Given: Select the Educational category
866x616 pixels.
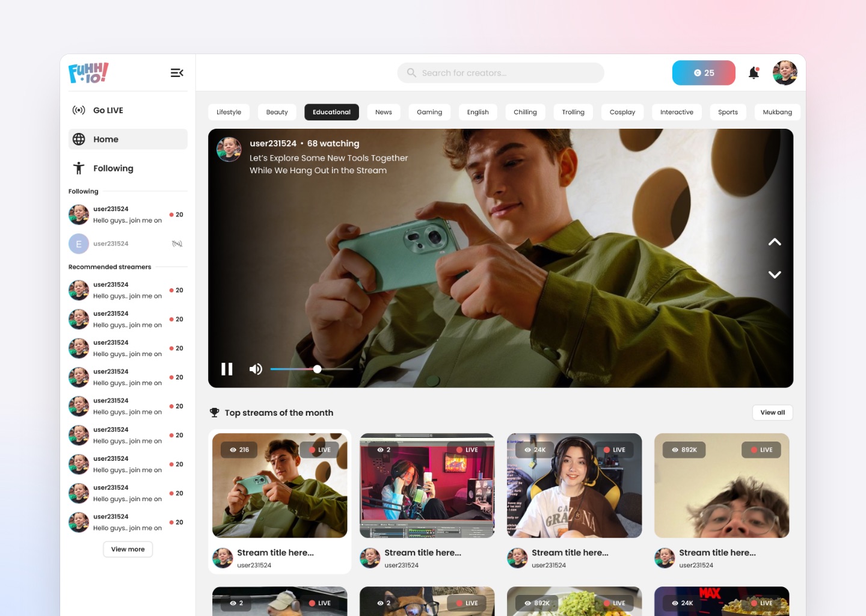Looking at the screenshot, I should pos(331,112).
